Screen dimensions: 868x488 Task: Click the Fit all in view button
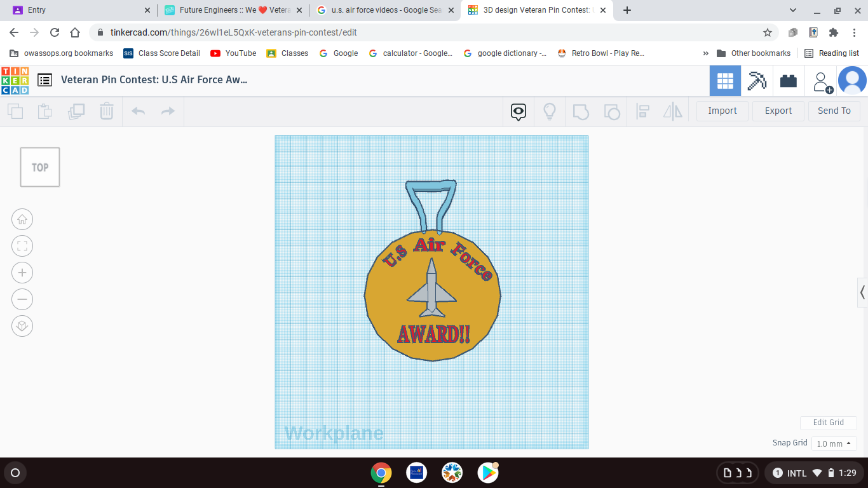(x=22, y=246)
